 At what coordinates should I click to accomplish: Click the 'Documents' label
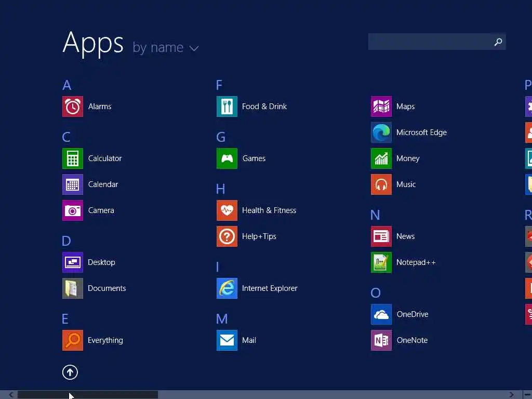107,288
